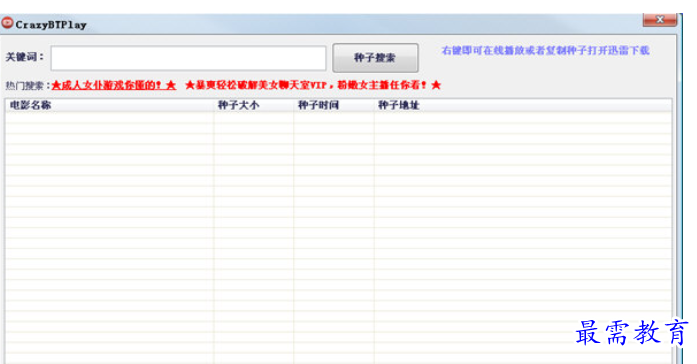The height and width of the screenshot is (364, 697).
Task: Sort by 电影名称 column header
Action: (x=109, y=105)
